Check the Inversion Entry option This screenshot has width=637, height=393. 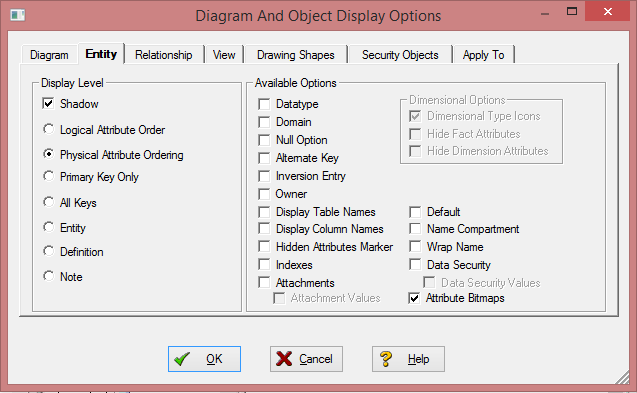pyautogui.click(x=264, y=176)
